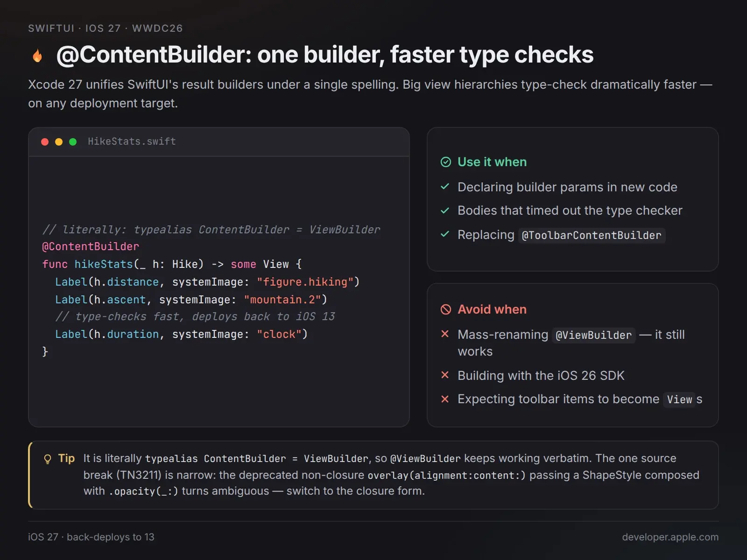Click the @ToolbarContentBuilder code chip
Screen dimensions: 747x560
pyautogui.click(x=592, y=235)
